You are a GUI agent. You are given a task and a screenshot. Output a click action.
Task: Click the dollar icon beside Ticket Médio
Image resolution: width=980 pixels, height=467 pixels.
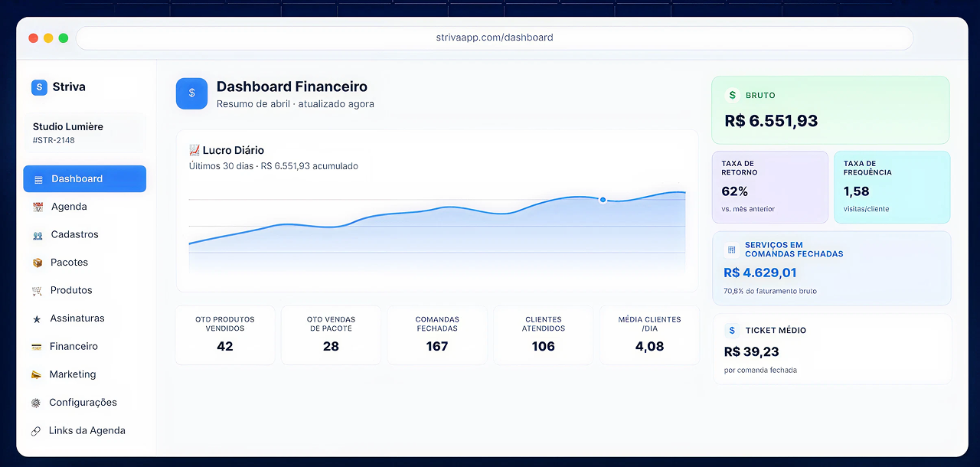(732, 330)
